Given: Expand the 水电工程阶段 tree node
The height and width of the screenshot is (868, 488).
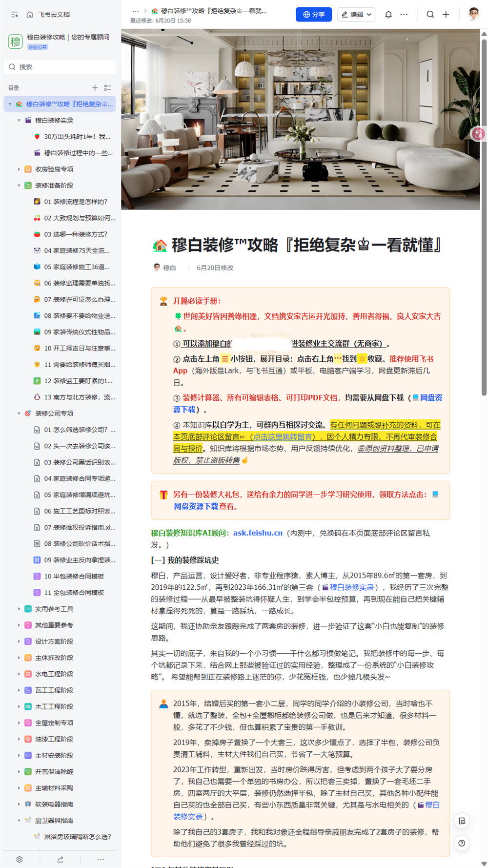Looking at the screenshot, I should (x=19, y=674).
